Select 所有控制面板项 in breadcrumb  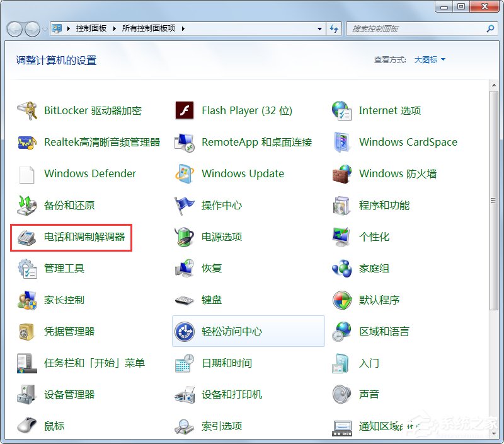pos(147,28)
